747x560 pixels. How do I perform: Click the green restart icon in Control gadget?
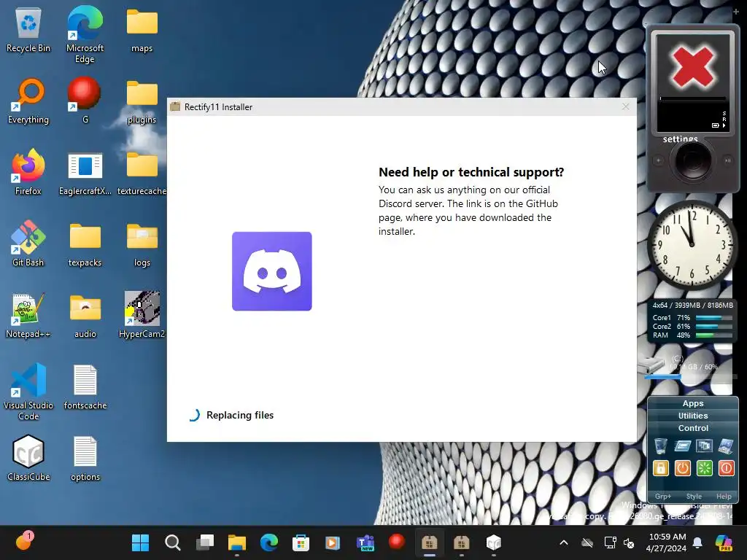tap(704, 468)
